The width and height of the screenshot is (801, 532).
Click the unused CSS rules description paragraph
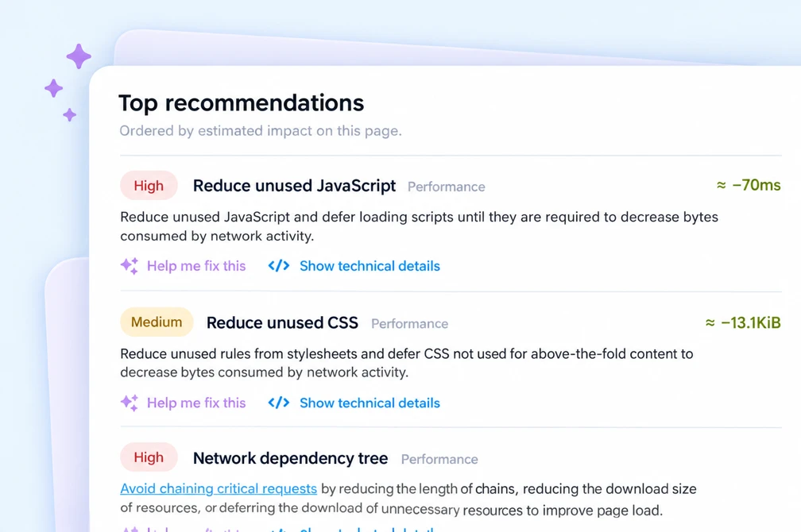click(407, 363)
